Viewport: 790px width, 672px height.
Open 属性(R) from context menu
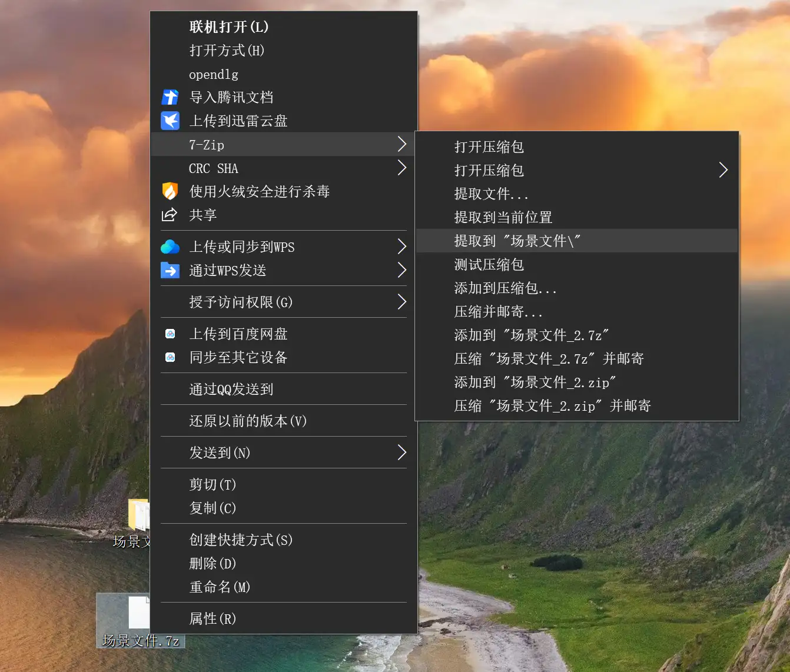click(213, 618)
